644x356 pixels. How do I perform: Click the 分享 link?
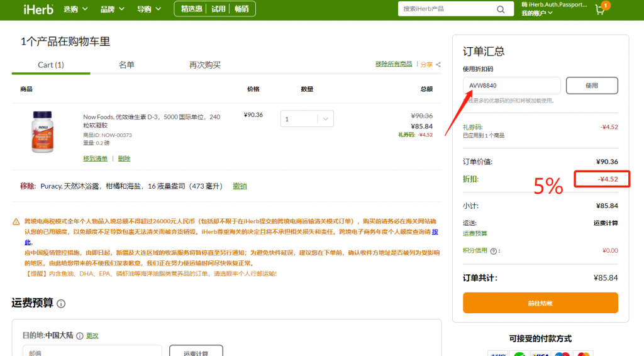(x=426, y=64)
